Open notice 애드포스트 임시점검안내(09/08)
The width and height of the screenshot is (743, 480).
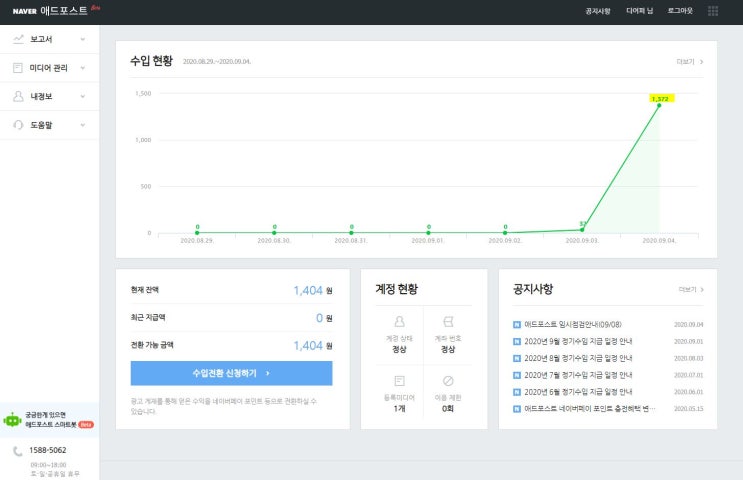(572, 325)
